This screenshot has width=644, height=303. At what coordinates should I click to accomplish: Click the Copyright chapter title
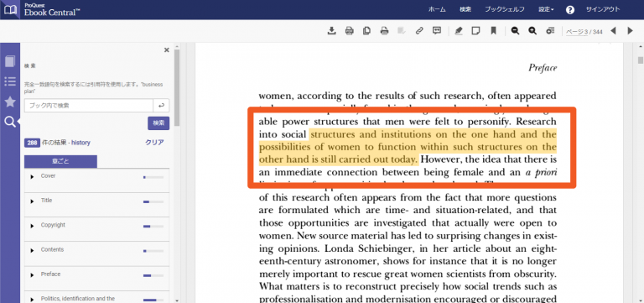click(x=53, y=225)
